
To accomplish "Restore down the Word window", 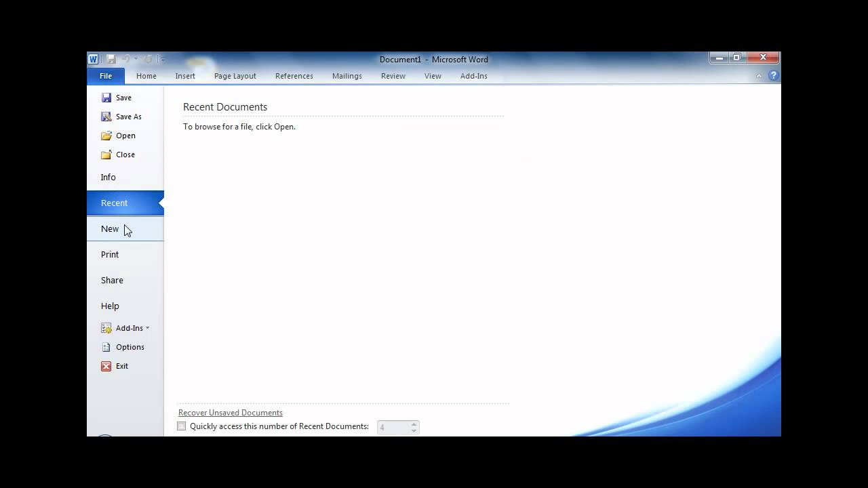I will click(737, 58).
